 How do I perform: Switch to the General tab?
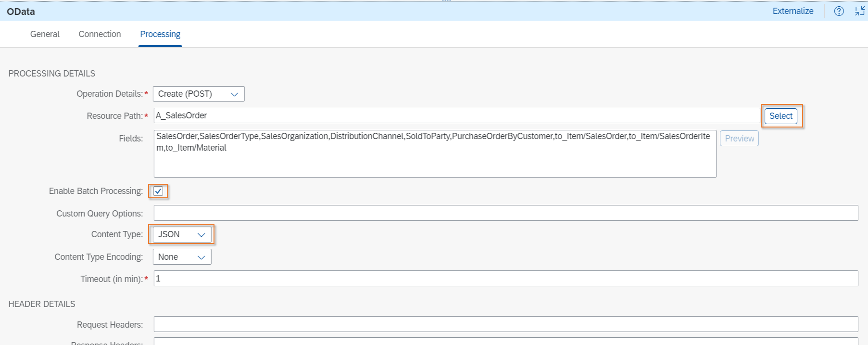point(45,34)
